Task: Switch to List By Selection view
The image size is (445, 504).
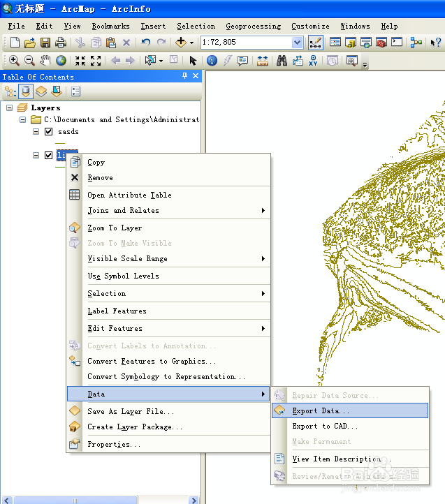Action: (57, 91)
